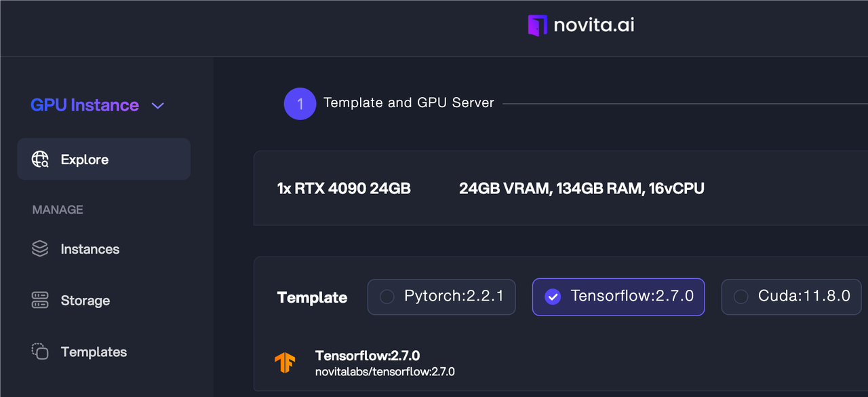Open the GPU Instance product switcher
The image size is (868, 397).
click(x=85, y=105)
